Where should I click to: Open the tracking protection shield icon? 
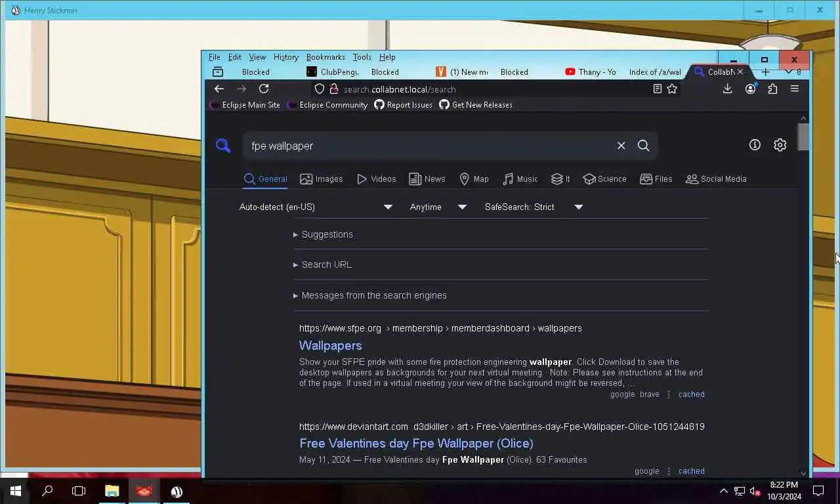[320, 89]
